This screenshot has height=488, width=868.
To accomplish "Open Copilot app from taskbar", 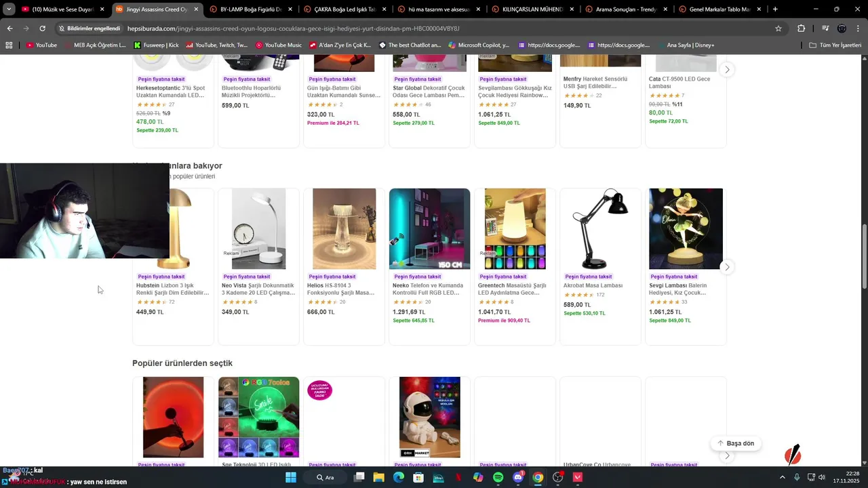I will pos(478,477).
